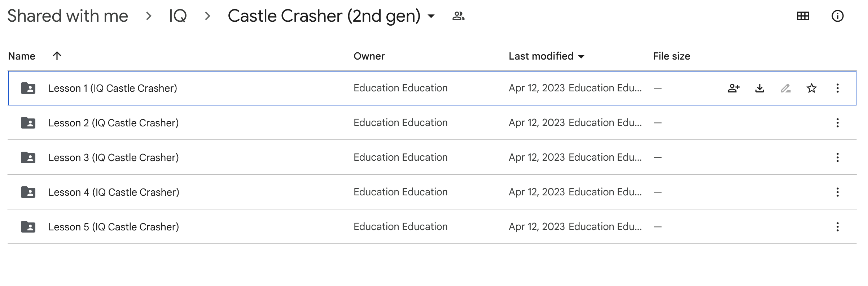Viewport: 868px width, 286px height.
Task: Click the manage-members icon next to folder title
Action: click(x=458, y=16)
